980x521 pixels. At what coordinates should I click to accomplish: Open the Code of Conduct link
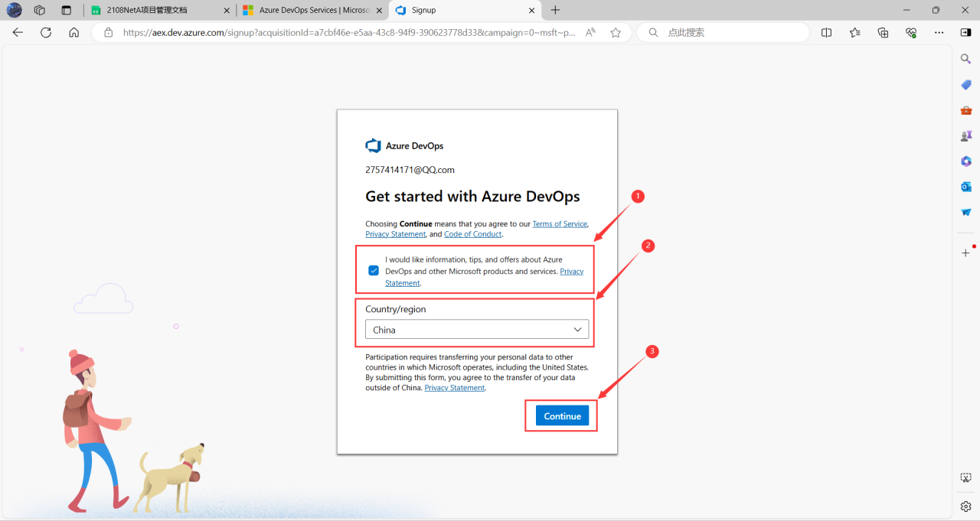point(472,234)
